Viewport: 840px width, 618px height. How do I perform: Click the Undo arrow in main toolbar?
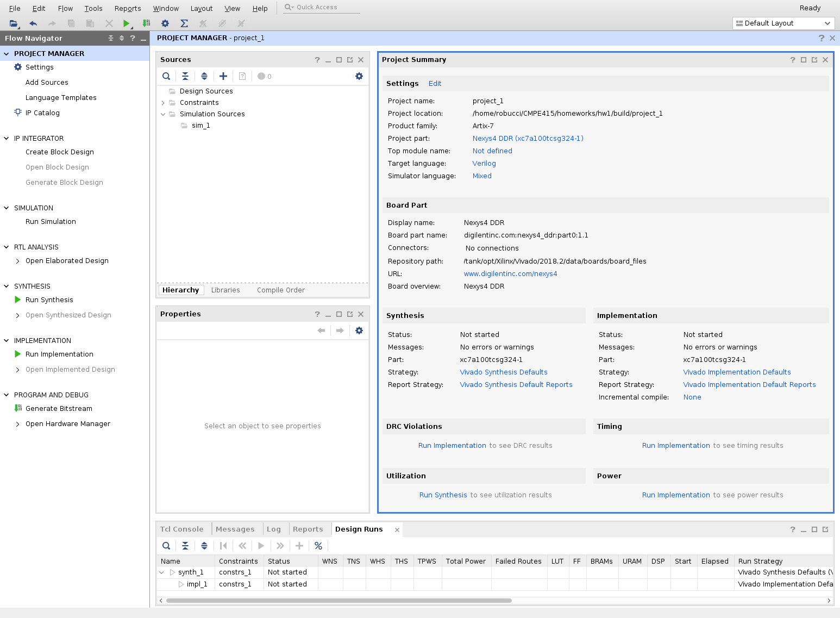[33, 23]
